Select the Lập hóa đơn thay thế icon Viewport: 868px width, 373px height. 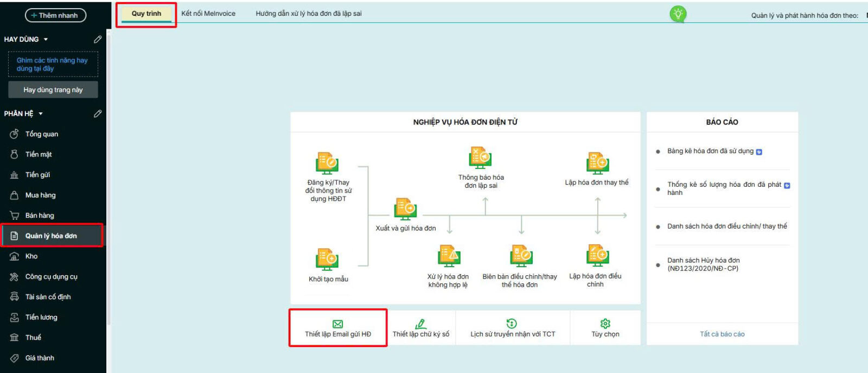(597, 163)
